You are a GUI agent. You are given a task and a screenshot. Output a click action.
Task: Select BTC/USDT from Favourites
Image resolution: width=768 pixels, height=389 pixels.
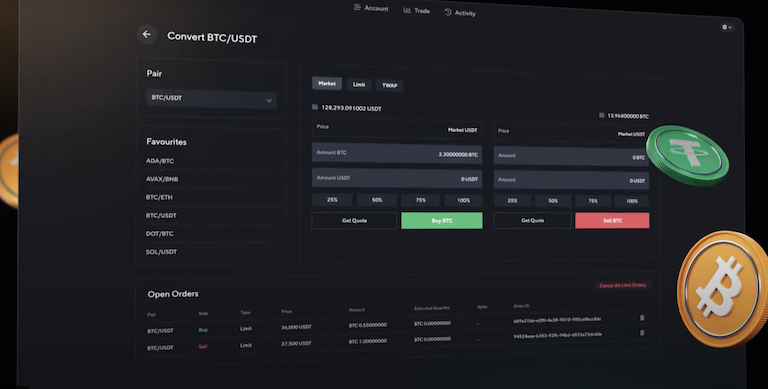pos(161,215)
